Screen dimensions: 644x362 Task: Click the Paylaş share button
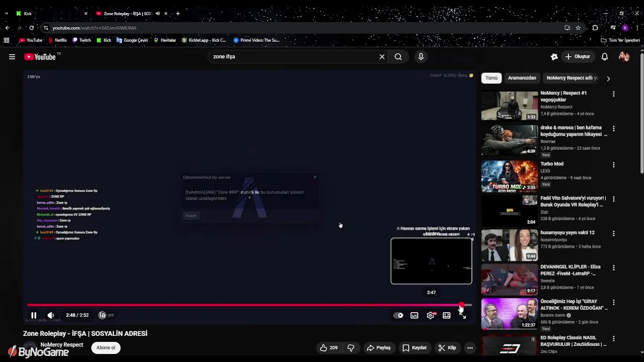pos(379,347)
